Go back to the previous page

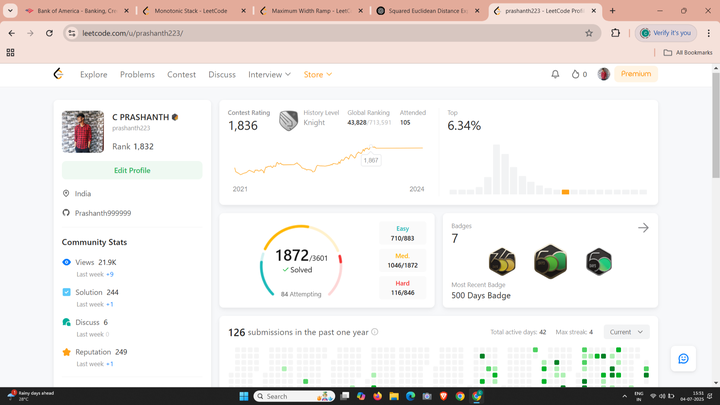pyautogui.click(x=11, y=33)
